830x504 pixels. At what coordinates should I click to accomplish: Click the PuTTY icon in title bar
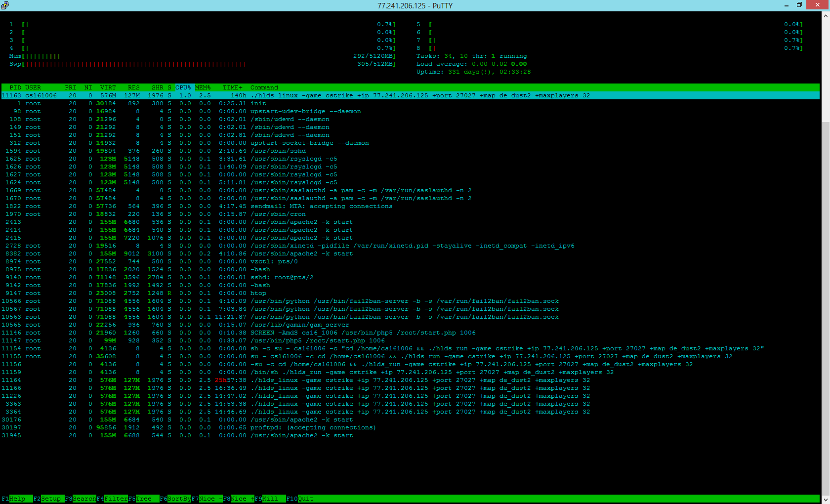click(5, 5)
